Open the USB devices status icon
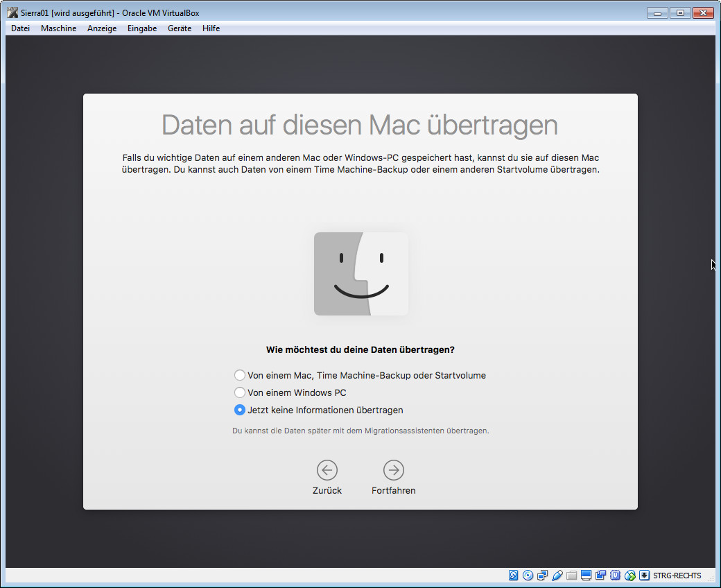 click(x=557, y=576)
